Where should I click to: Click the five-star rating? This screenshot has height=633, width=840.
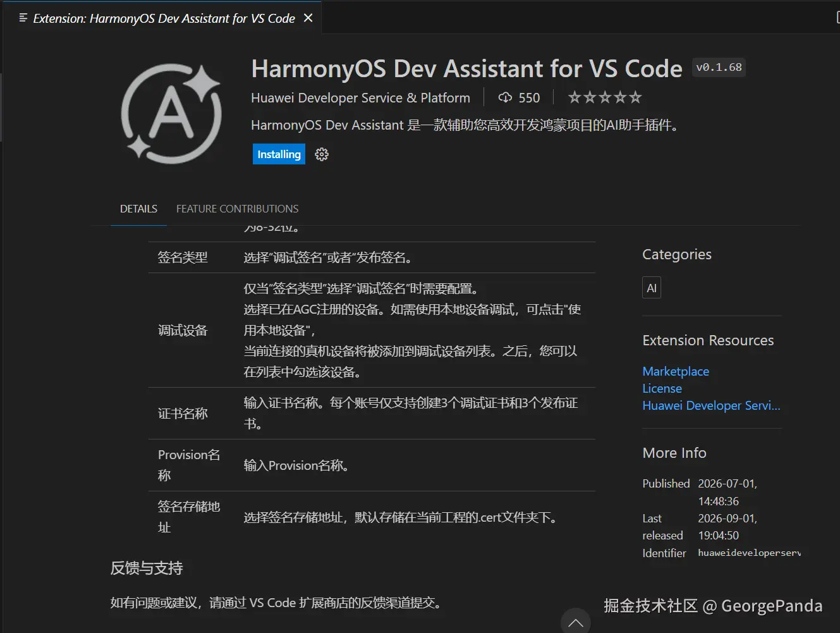coord(605,97)
